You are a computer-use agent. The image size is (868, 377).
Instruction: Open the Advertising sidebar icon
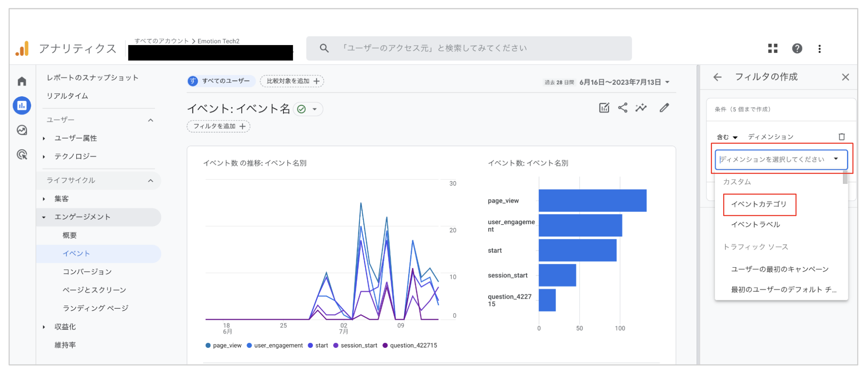pos(22,154)
